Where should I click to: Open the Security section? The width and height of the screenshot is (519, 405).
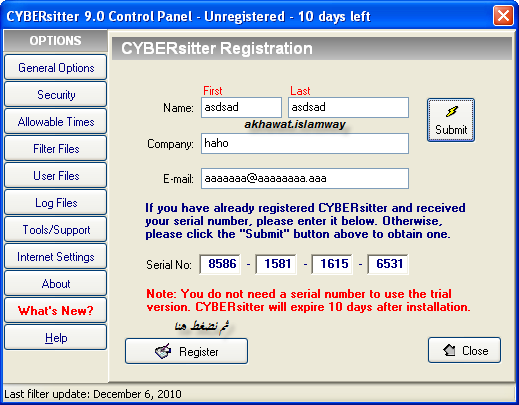tap(56, 94)
